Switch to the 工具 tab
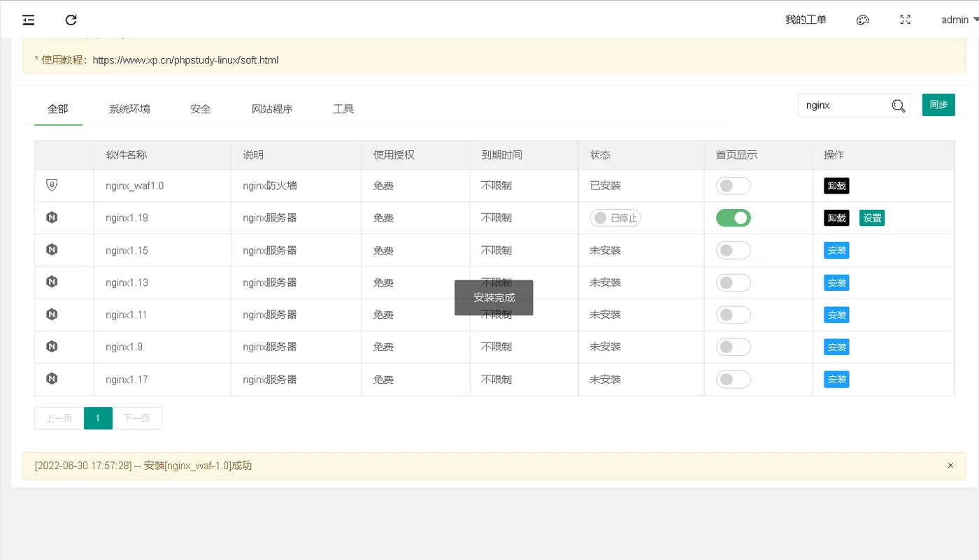 tap(343, 109)
